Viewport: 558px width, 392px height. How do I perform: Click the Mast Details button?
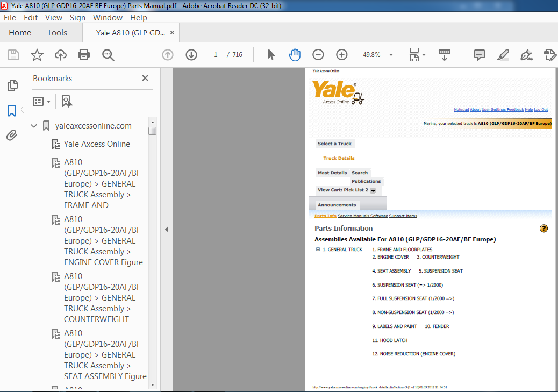[x=332, y=173]
